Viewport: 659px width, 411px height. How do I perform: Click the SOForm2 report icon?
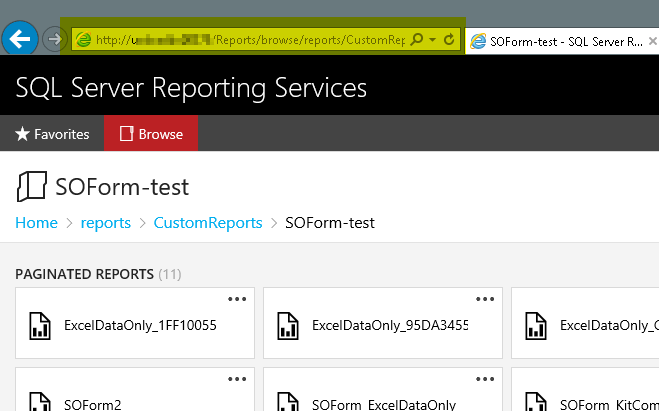pos(40,402)
